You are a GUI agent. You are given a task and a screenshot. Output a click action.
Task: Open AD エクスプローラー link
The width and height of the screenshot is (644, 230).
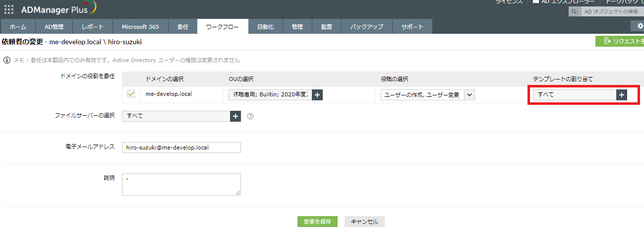563,2
